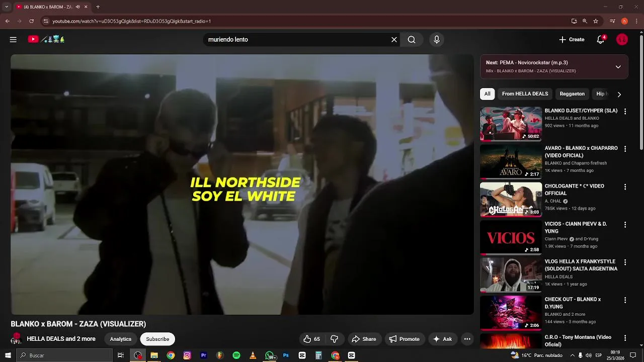
Task: Open CHOLOGANTE video title
Action: click(x=575, y=190)
